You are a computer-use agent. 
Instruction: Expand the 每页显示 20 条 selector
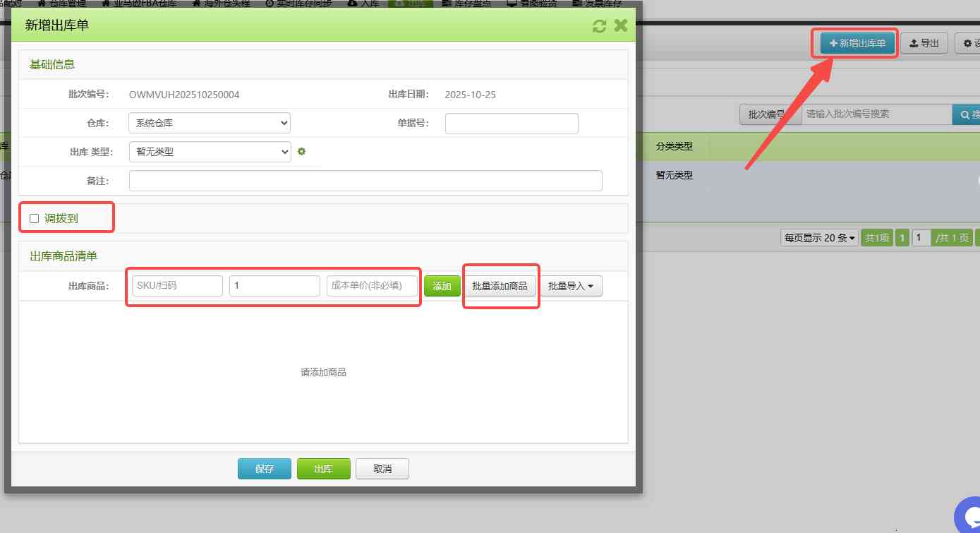(x=819, y=238)
